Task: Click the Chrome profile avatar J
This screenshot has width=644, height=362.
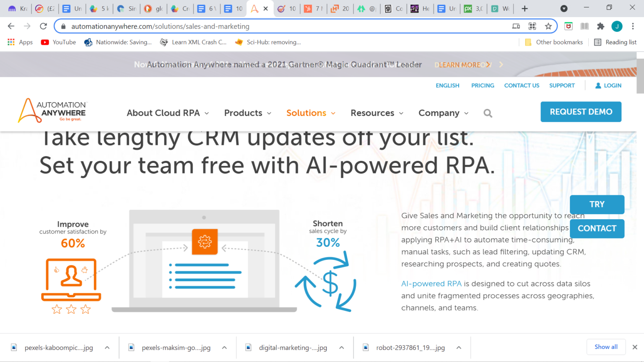Action: [x=617, y=26]
